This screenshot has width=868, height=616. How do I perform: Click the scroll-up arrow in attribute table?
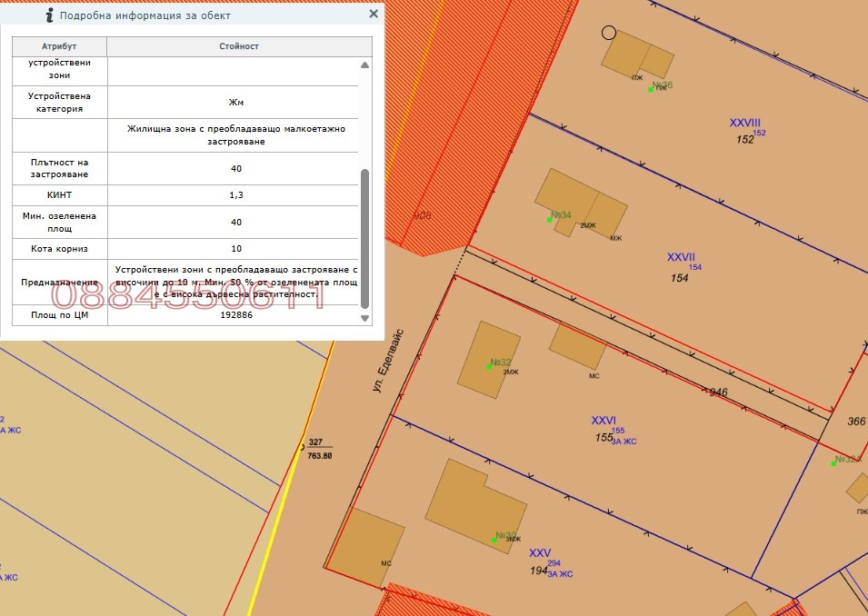[365, 65]
